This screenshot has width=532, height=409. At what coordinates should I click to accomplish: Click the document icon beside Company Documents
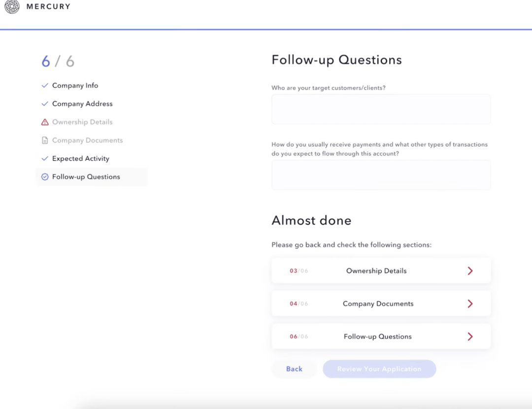tap(44, 140)
